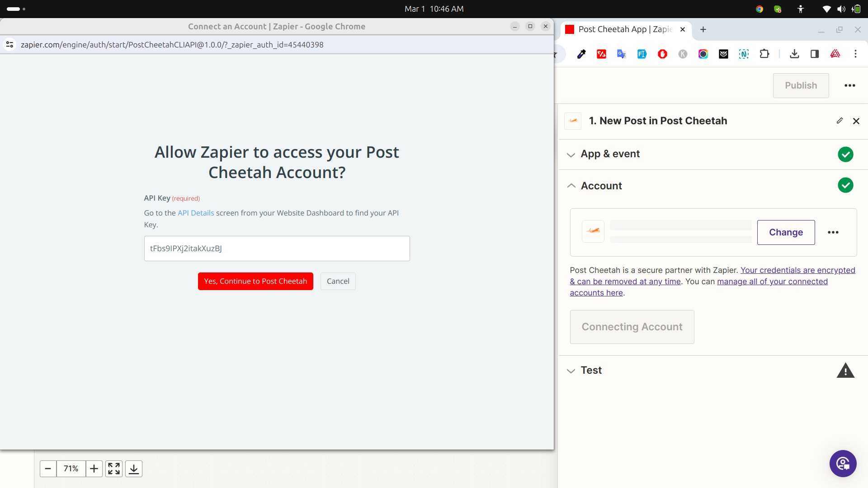This screenshot has width=868, height=488.
Task: Click the App & event green checkmark
Action: (845, 155)
